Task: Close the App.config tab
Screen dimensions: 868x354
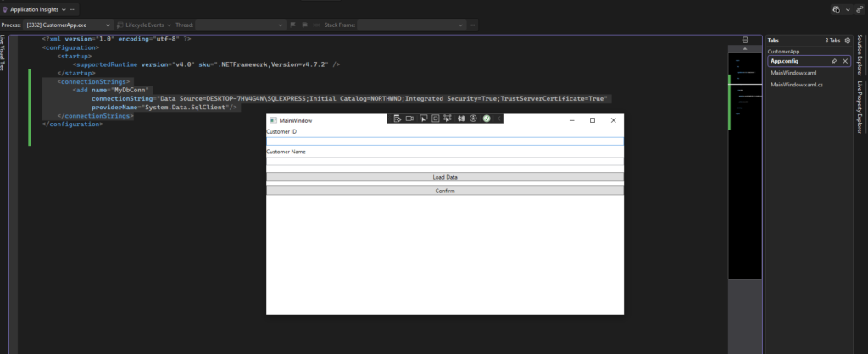Action: click(845, 62)
